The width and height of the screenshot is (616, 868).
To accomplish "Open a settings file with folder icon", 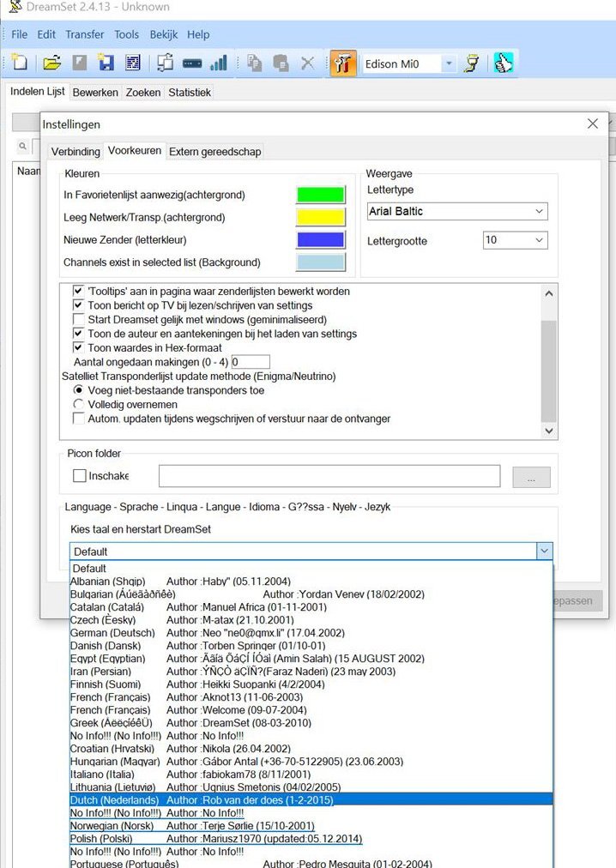I will pyautogui.click(x=52, y=63).
